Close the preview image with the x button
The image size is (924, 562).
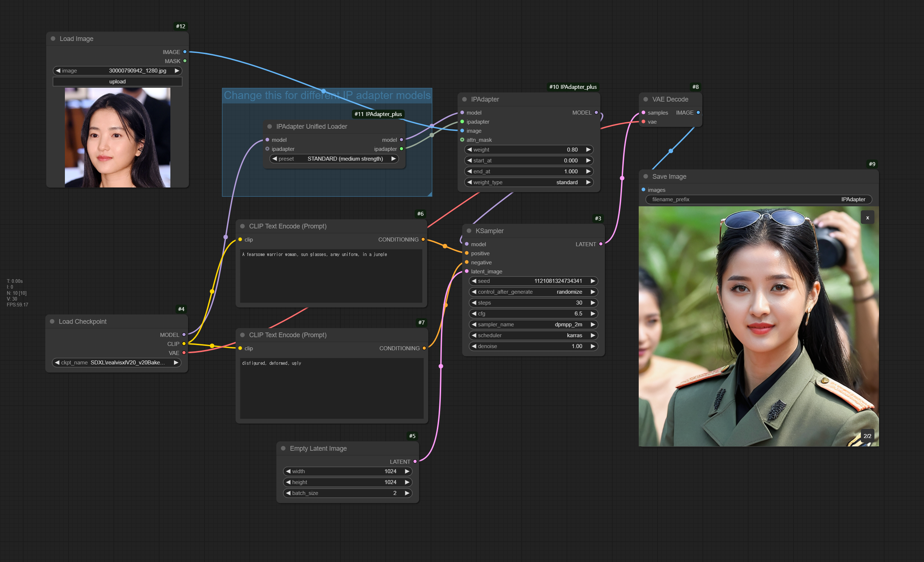[867, 218]
